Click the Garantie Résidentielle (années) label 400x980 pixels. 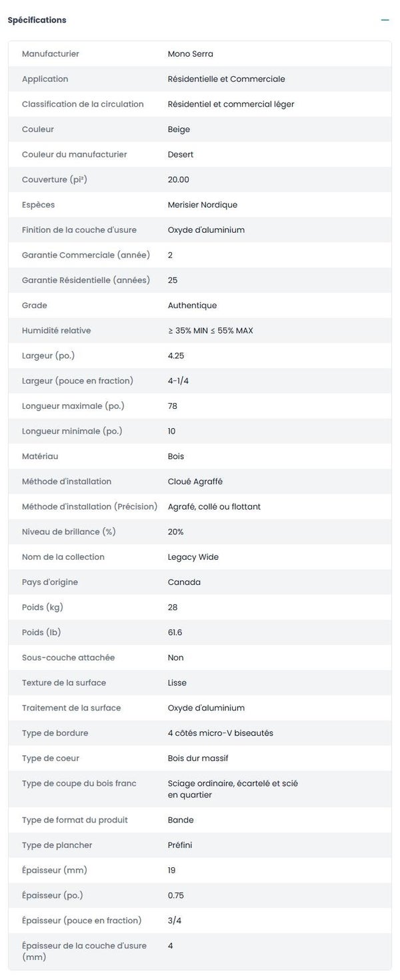(x=86, y=280)
